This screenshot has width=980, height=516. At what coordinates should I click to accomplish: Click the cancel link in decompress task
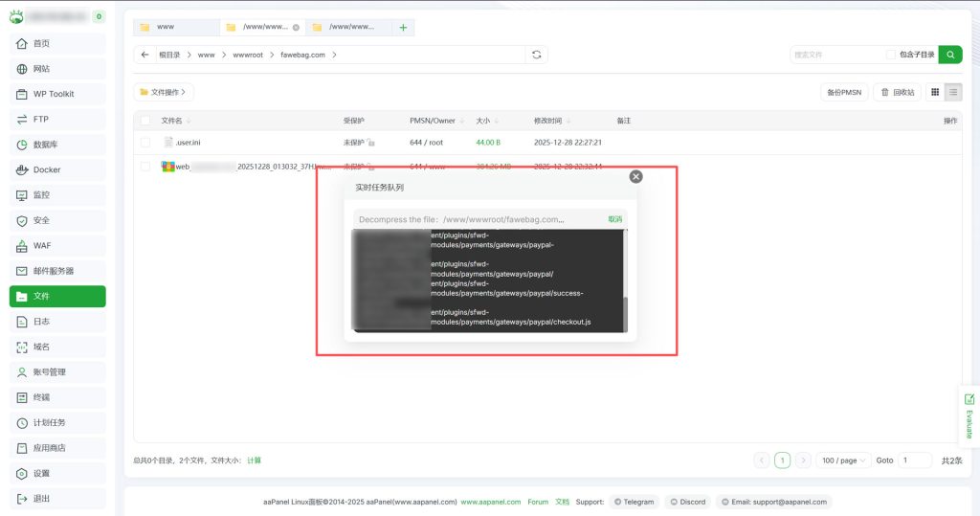[614, 219]
